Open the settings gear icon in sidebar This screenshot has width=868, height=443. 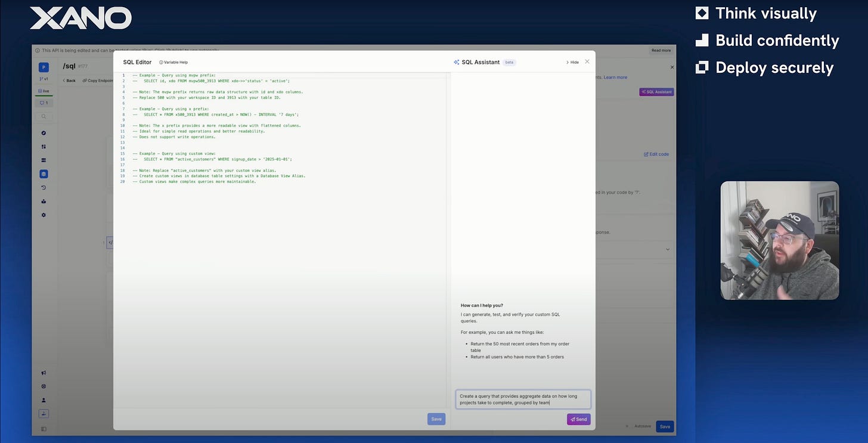(44, 215)
